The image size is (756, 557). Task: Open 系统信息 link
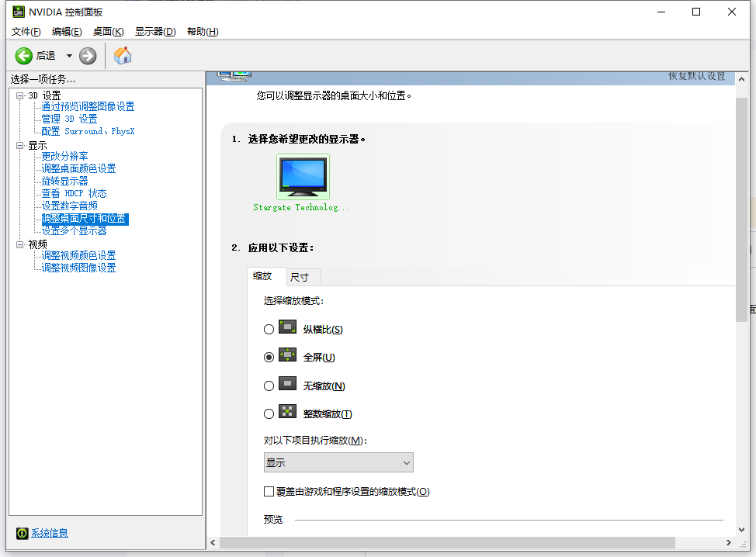[x=50, y=533]
